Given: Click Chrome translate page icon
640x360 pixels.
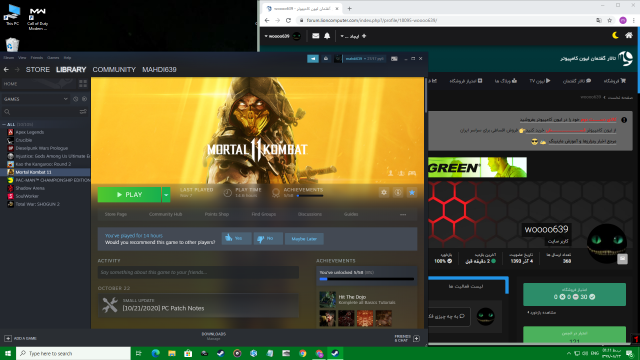Looking at the screenshot, I should click(599, 20).
